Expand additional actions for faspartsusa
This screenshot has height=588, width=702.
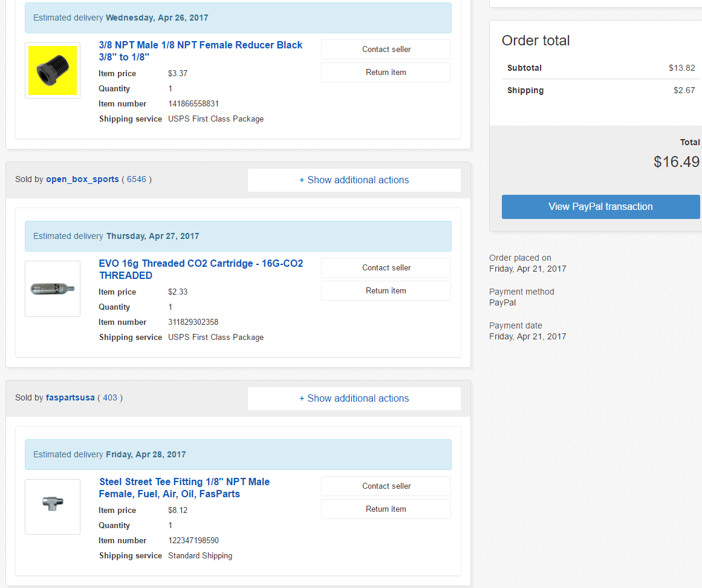pos(354,399)
